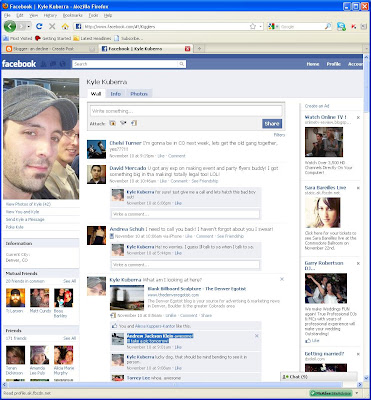Image resolution: width=371 pixels, height=400 pixels.
Task: Click the Stop loading X icon
Action: [52, 26]
